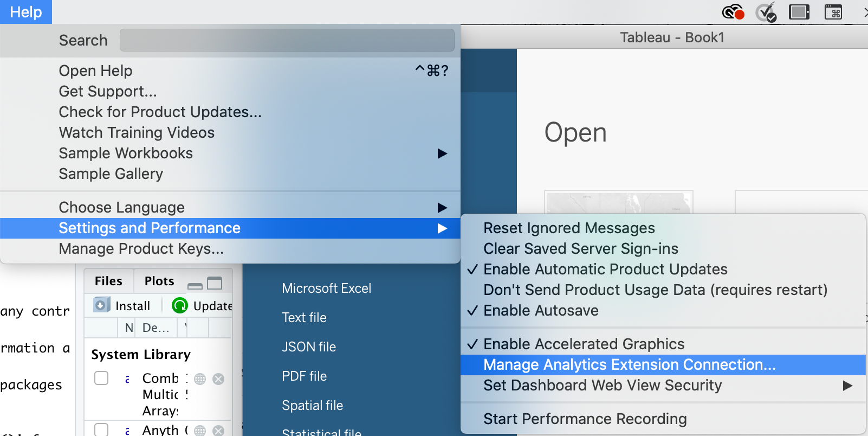This screenshot has height=436, width=868.
Task: Select Sample Gallery menu item
Action: (230, 174)
